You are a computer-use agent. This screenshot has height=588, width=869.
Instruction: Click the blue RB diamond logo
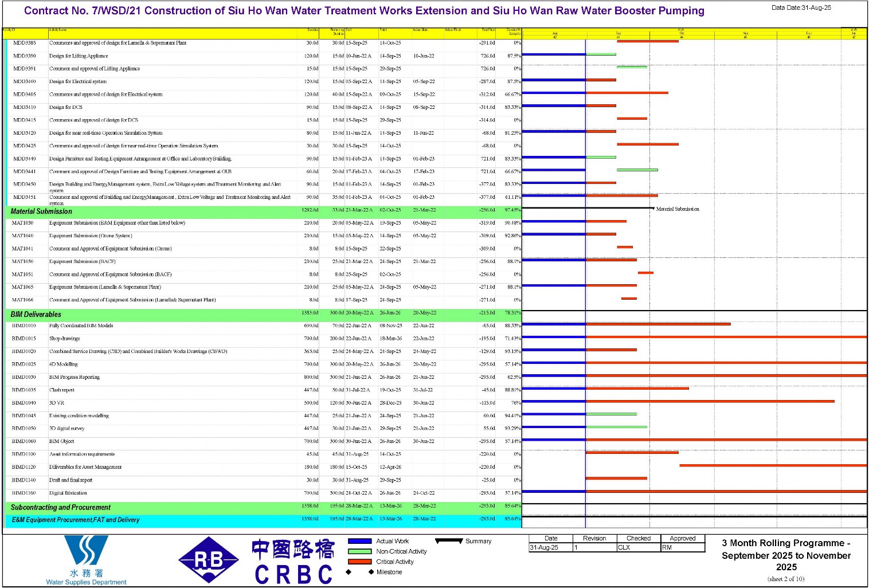(209, 560)
